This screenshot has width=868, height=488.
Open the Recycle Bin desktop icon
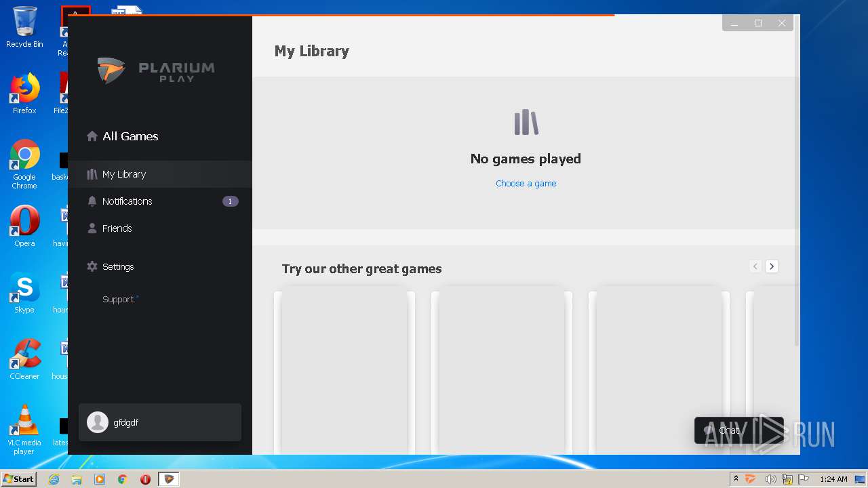24,27
